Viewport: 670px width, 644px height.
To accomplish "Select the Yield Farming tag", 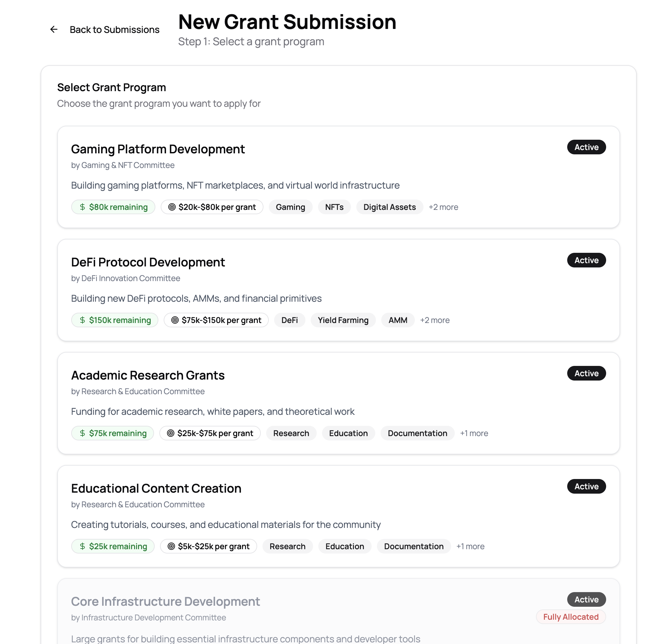I will 343,320.
